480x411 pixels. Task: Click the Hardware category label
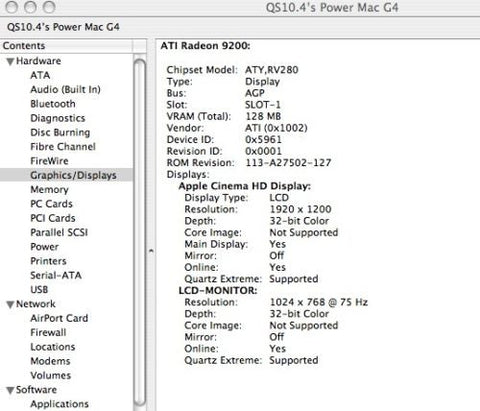click(39, 61)
